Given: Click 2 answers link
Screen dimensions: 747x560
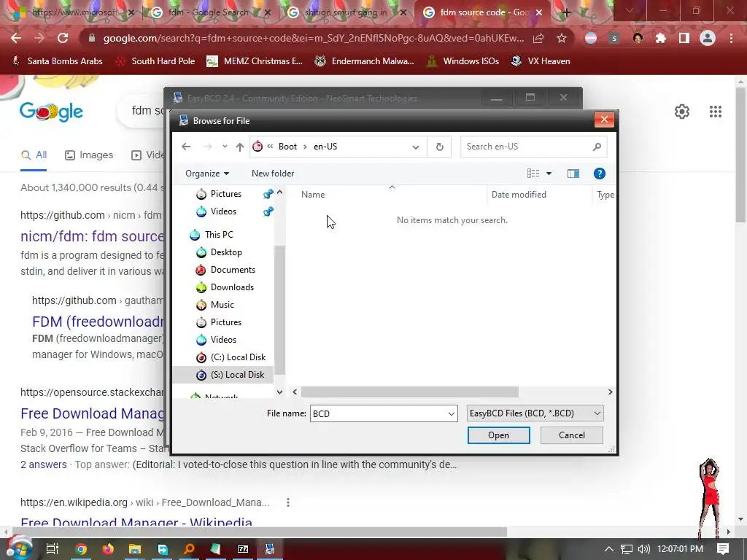Looking at the screenshot, I should click(x=43, y=464).
